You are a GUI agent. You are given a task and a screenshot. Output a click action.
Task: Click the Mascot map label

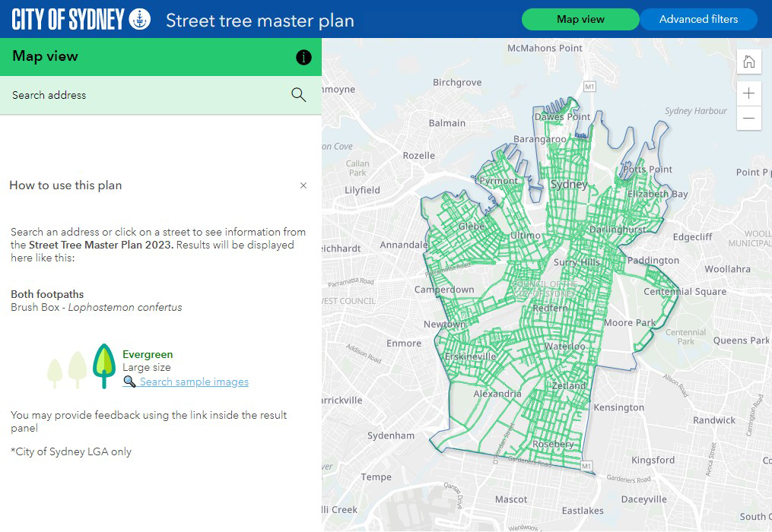(x=511, y=499)
